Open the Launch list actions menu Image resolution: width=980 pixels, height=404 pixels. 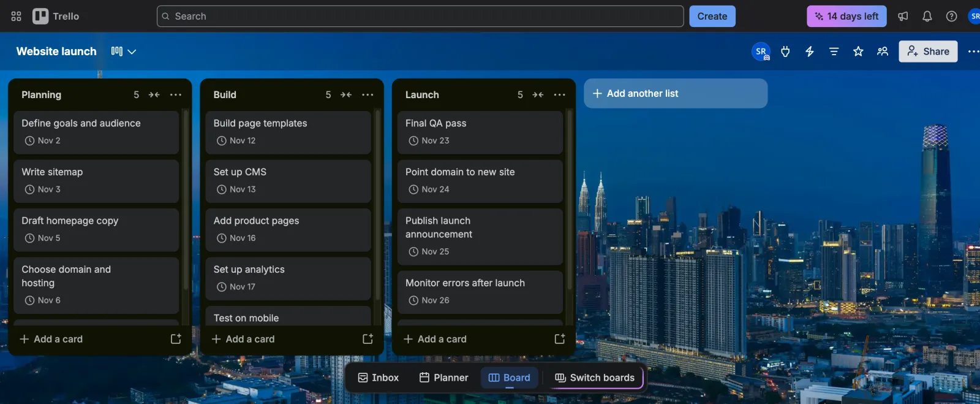coord(559,94)
